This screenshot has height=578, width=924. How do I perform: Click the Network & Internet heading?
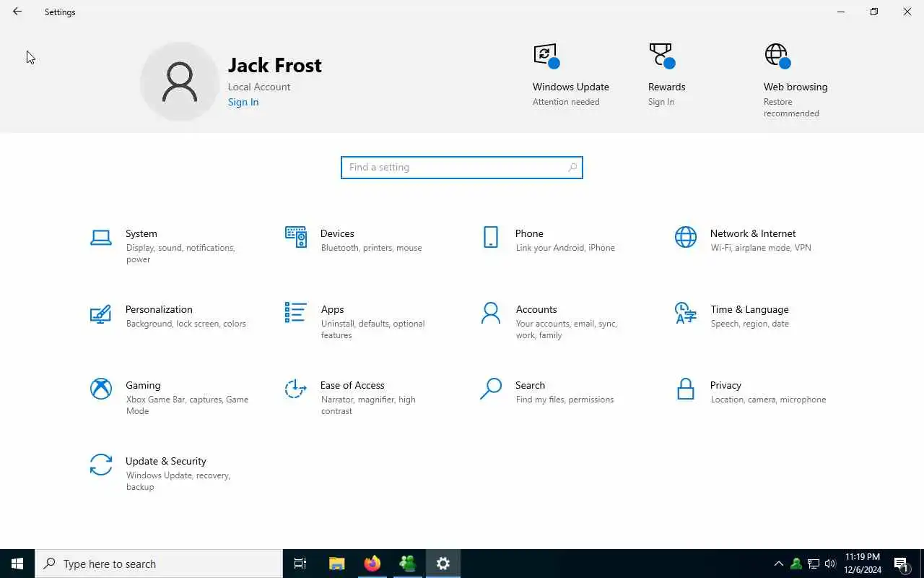tap(753, 233)
